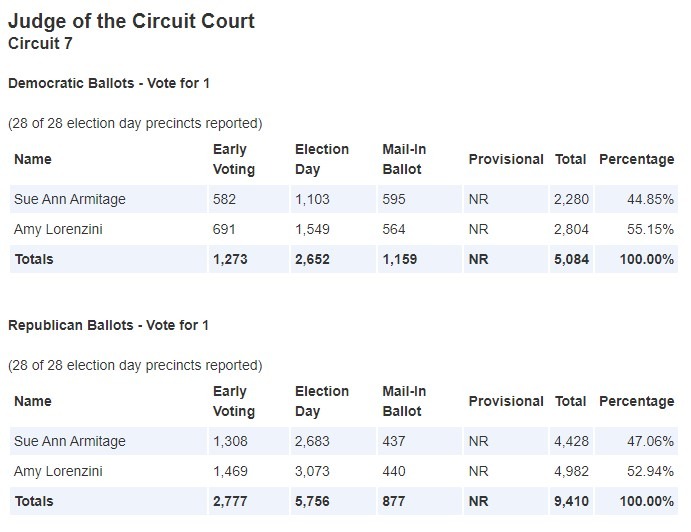
Task: Click the Democratic Ballots - Vote for 1 label
Action: click(109, 83)
